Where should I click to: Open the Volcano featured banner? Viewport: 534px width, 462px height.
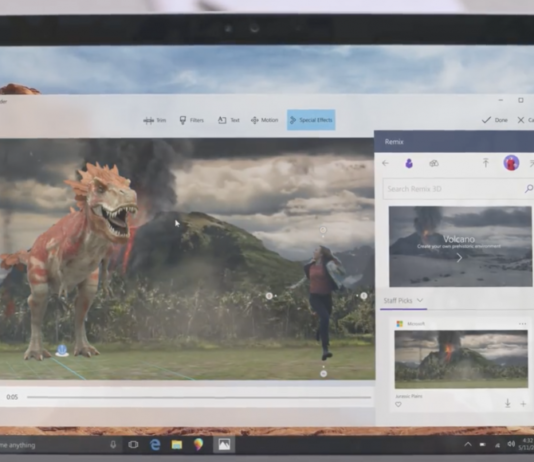(460, 246)
